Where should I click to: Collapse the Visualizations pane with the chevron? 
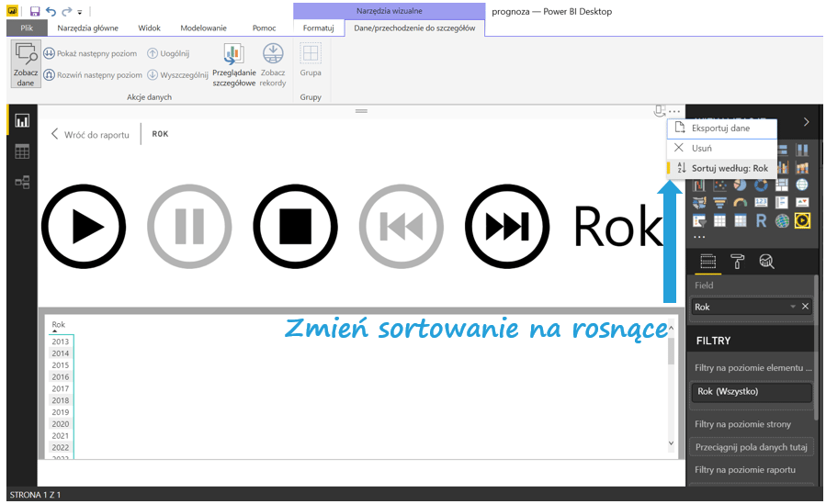[807, 121]
